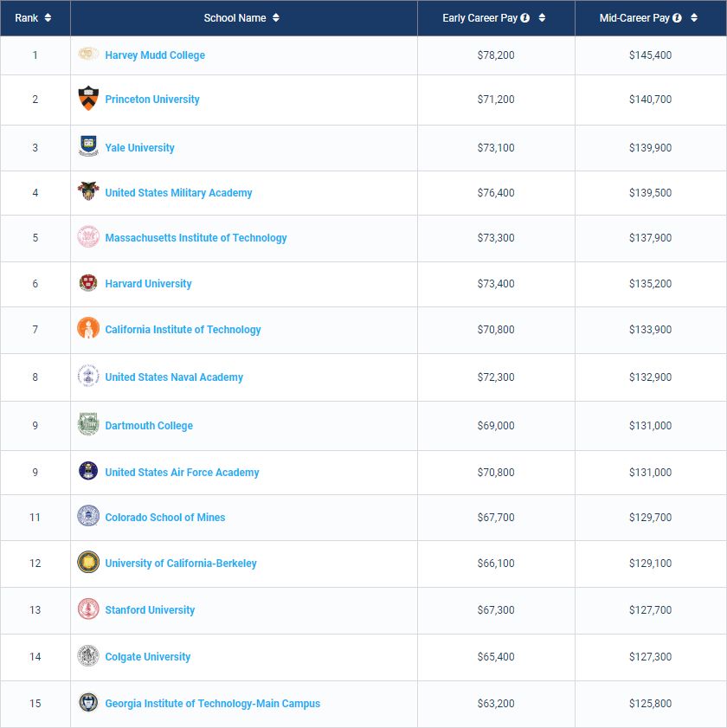This screenshot has height=728, width=727.
Task: Select rank 11 cell
Action: [x=35, y=518]
